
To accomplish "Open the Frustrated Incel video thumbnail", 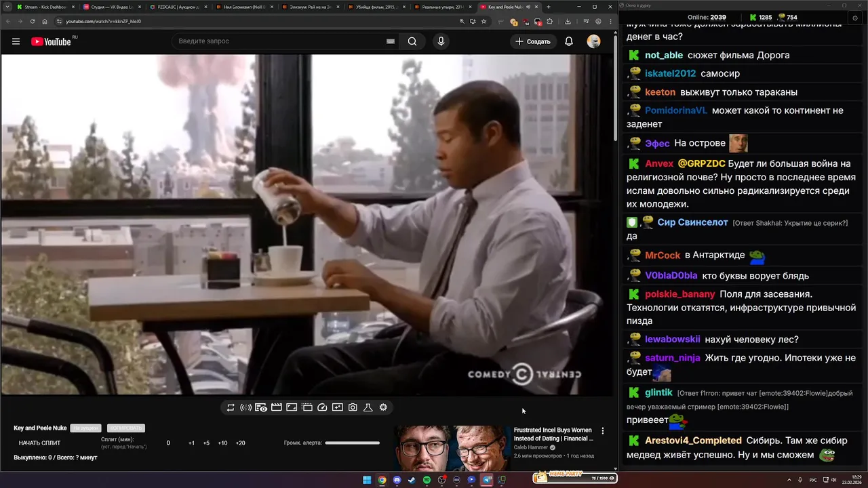I will pos(453,448).
